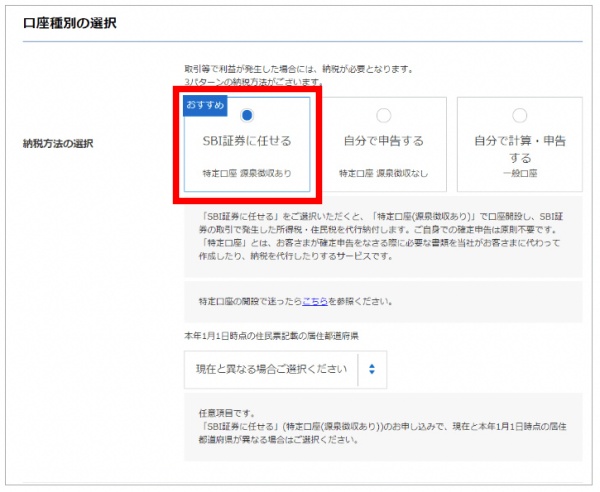
Task: Select the SBI証券に任せる radio button
Action: click(247, 116)
